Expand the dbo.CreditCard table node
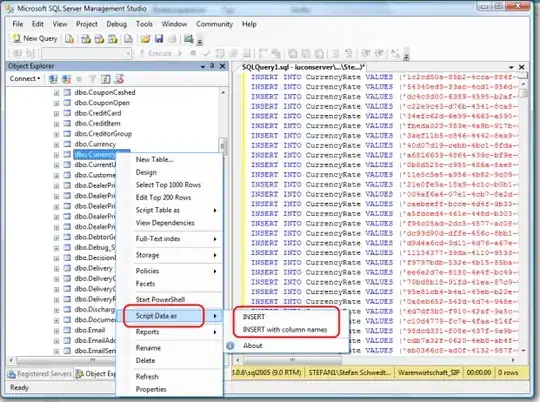 click(56, 113)
